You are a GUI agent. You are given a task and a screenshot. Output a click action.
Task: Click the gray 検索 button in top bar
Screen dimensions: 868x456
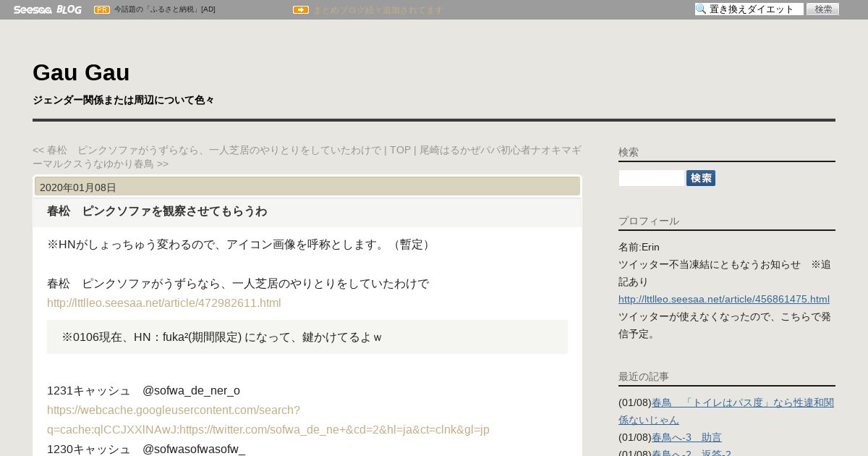coord(823,9)
